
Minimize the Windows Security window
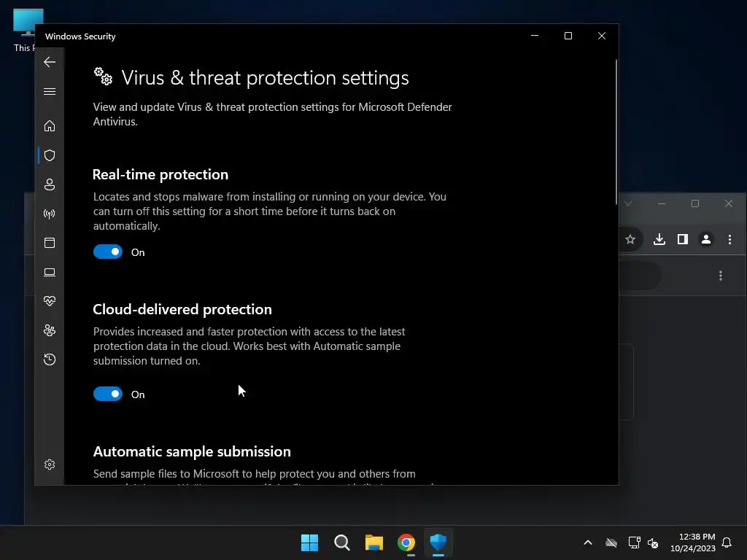535,36
